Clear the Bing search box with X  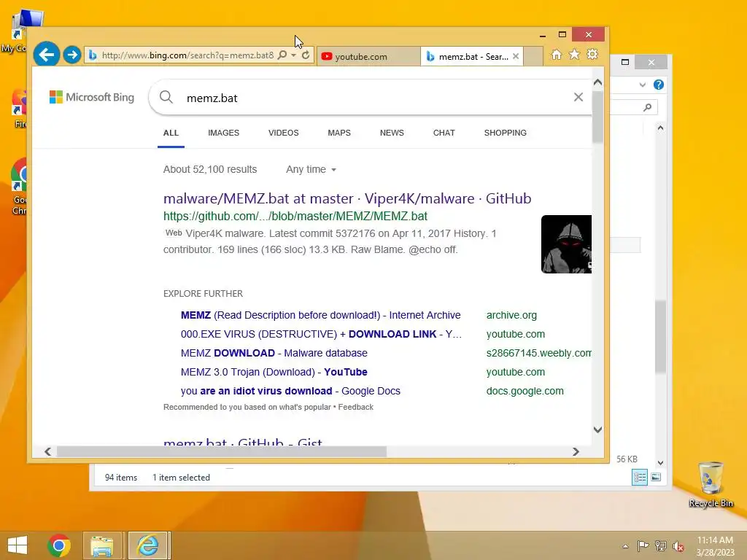578,97
